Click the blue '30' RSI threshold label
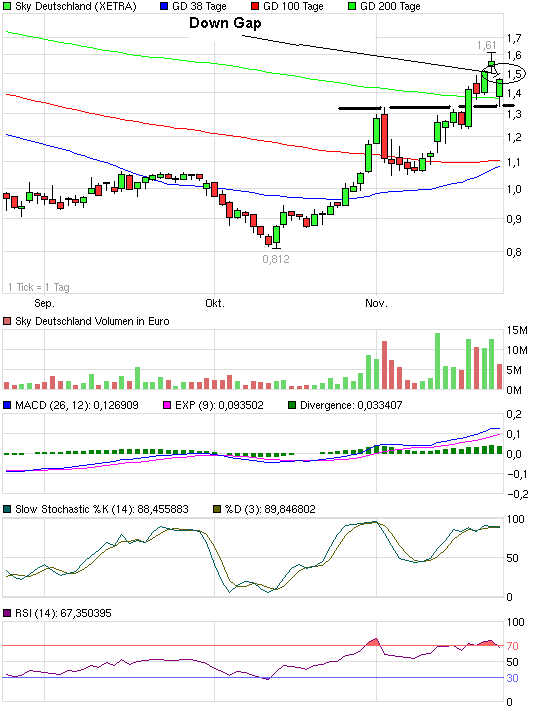Screen dimensions: 545x710 pos(512,678)
